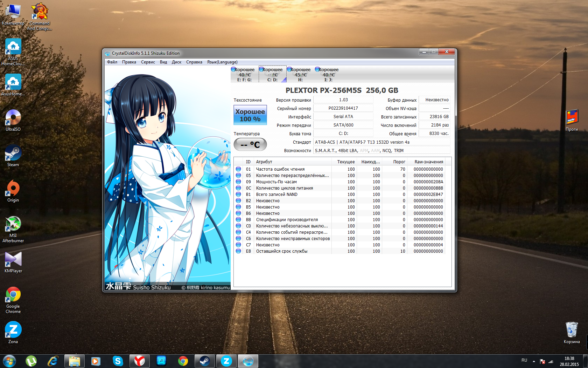Open the Файл menu

point(112,62)
